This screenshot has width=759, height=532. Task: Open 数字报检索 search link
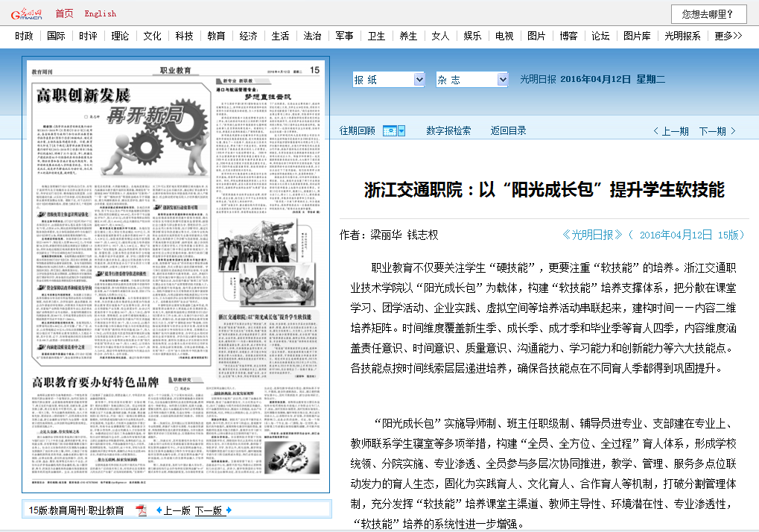coord(448,131)
